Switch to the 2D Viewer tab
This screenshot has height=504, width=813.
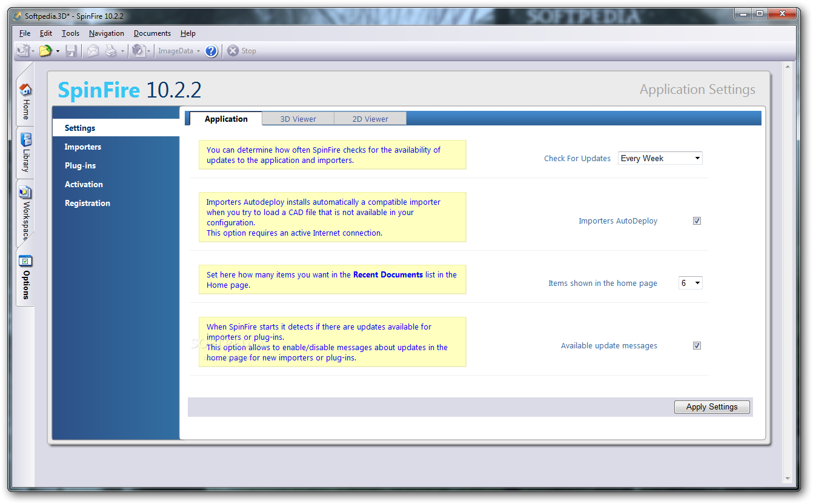coord(370,119)
